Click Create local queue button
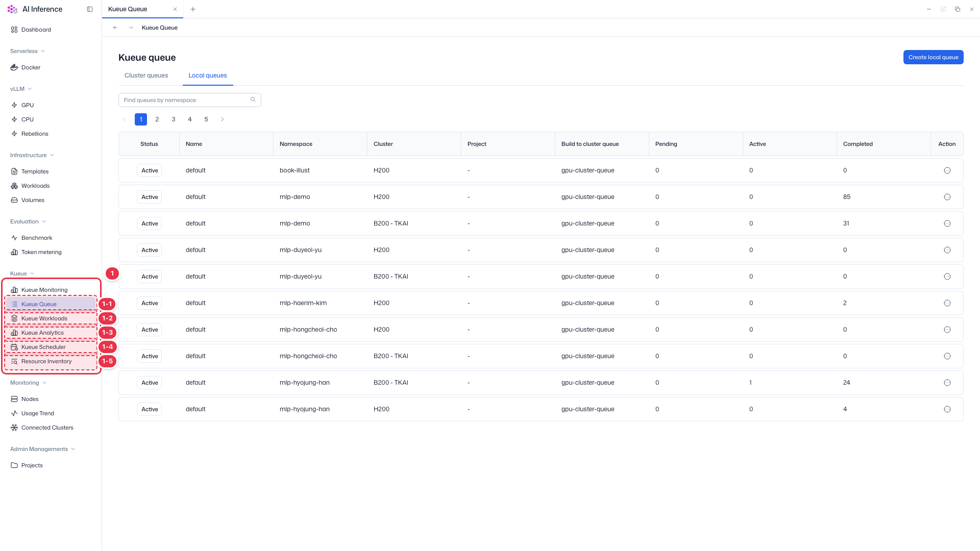 pos(933,57)
